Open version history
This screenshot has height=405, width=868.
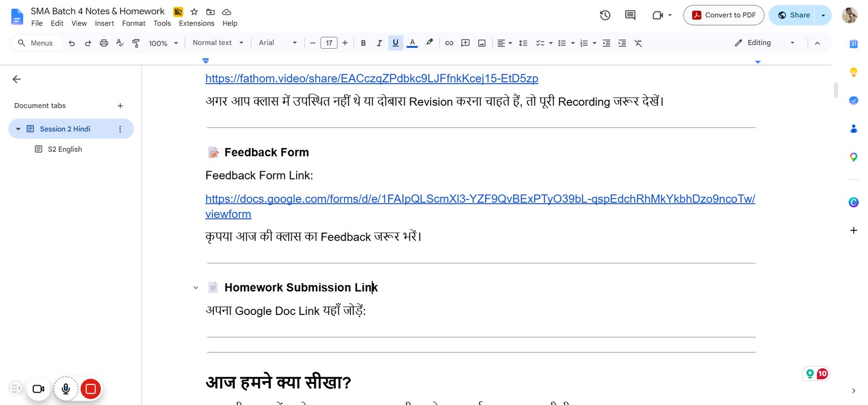[x=605, y=15]
